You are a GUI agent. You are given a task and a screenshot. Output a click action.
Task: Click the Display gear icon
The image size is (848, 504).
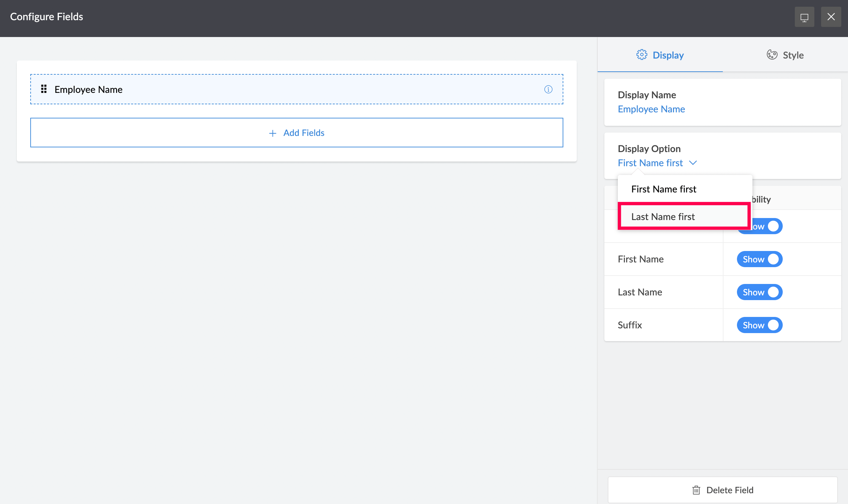point(641,55)
